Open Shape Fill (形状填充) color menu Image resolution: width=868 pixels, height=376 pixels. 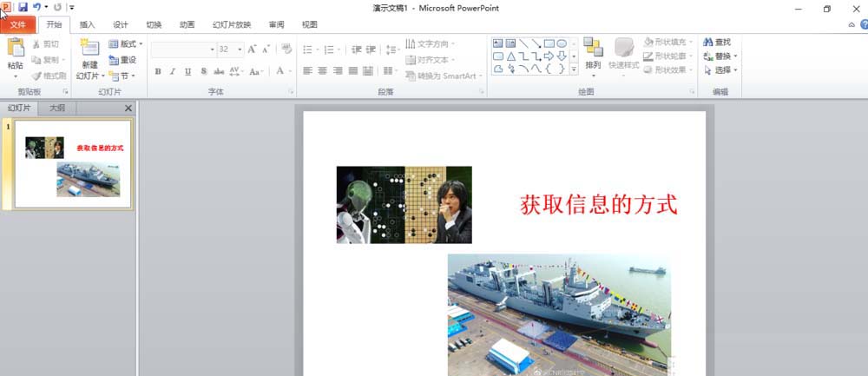668,42
